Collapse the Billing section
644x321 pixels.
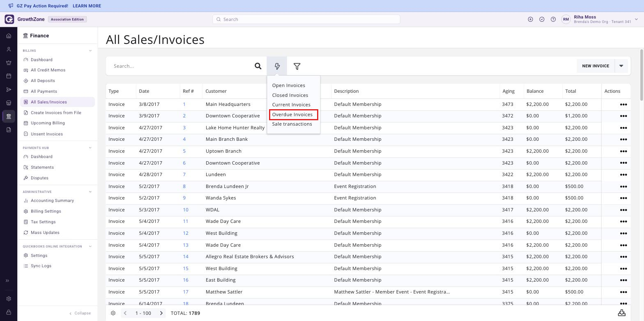click(x=90, y=51)
